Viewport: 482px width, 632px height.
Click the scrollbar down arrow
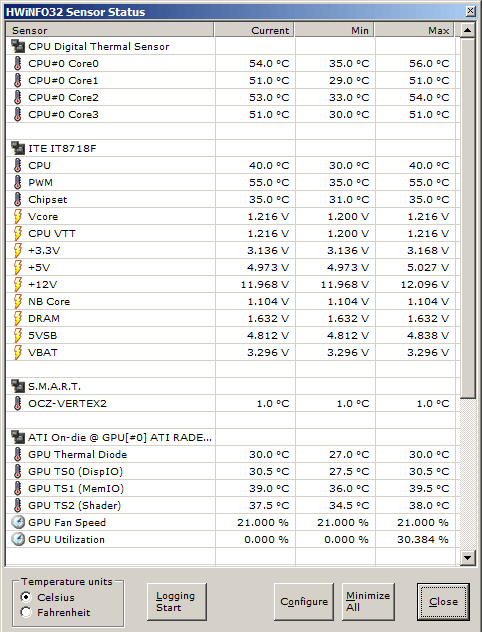(467, 558)
